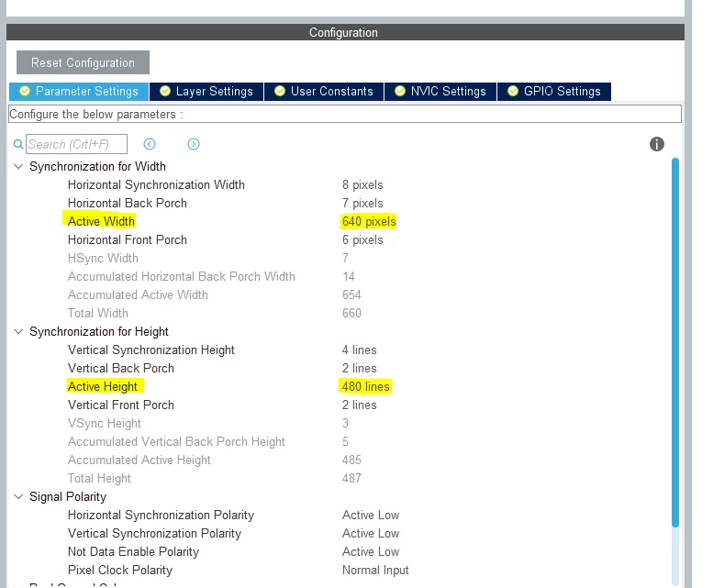Click the Total Height value 487
The width and height of the screenshot is (713, 588).
351,478
